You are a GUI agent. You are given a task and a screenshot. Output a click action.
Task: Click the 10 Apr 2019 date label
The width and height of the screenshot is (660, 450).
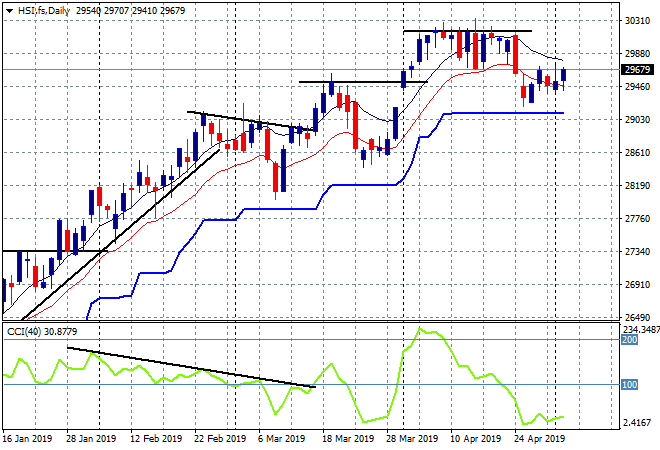click(475, 439)
